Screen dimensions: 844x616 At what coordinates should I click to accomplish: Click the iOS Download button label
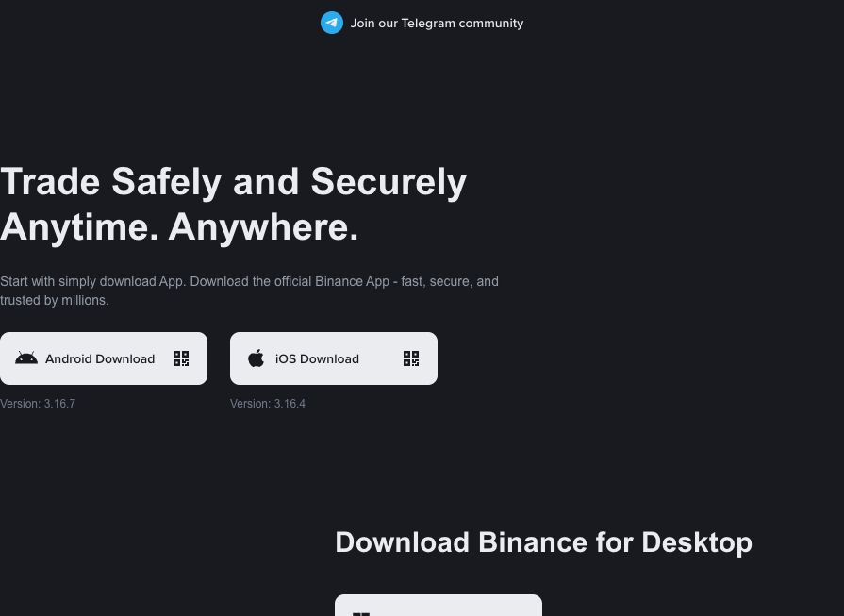coord(317,358)
